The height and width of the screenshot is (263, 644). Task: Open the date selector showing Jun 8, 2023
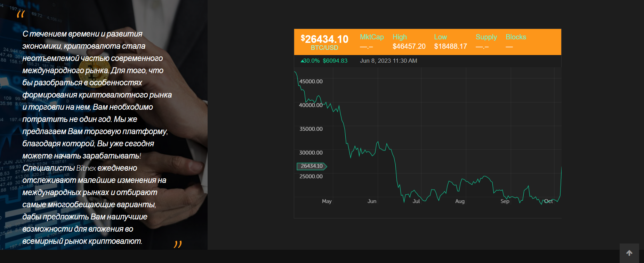pos(388,61)
